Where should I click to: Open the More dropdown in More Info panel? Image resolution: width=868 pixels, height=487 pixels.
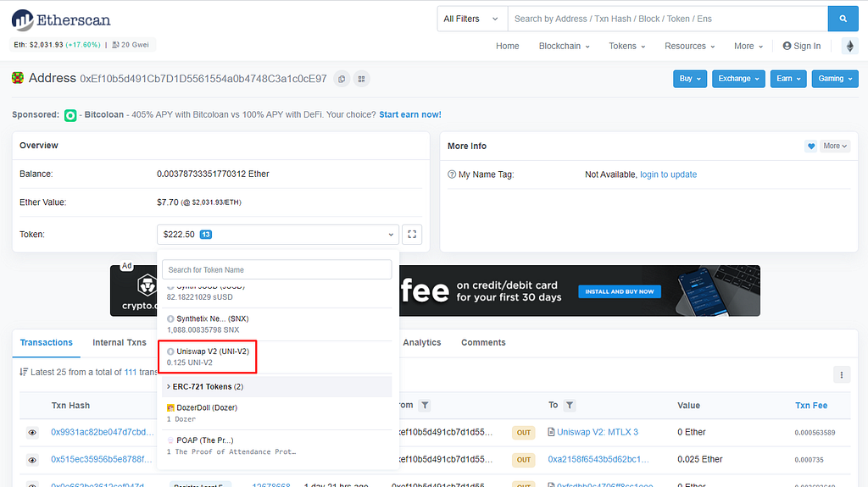click(835, 146)
